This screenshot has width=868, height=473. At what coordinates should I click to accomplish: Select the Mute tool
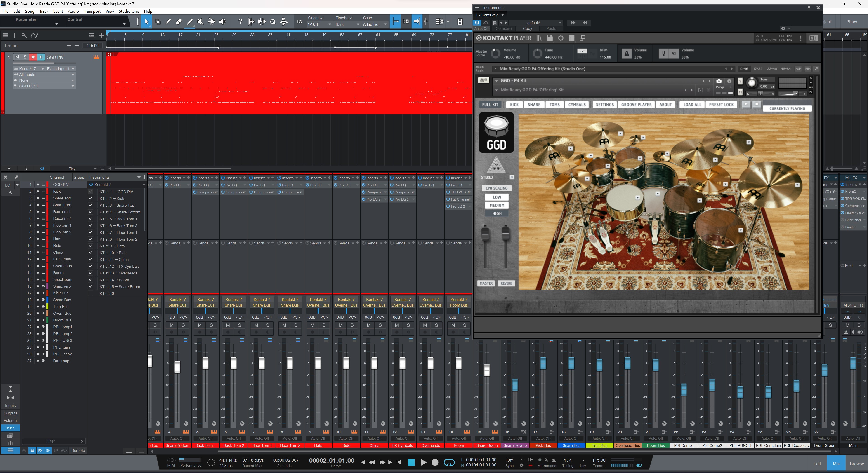[x=200, y=21]
